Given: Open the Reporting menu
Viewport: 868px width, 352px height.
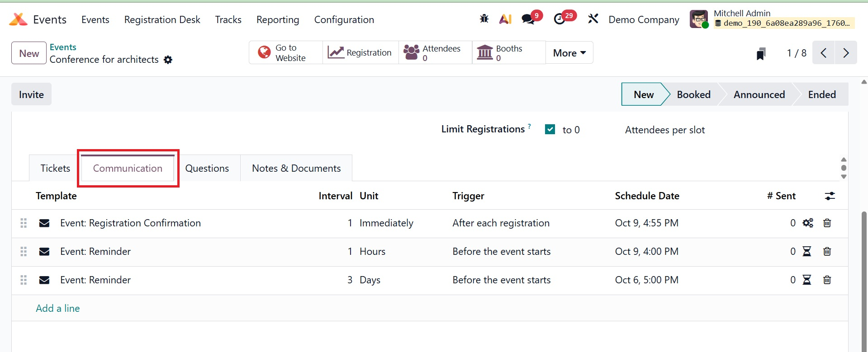Looking at the screenshot, I should (x=278, y=20).
